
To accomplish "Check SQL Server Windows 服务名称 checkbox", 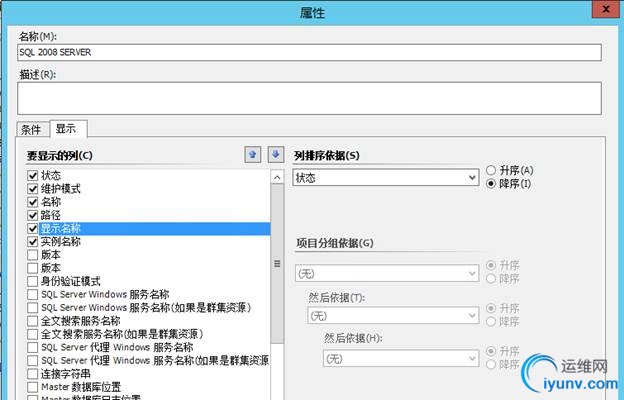I will click(33, 295).
